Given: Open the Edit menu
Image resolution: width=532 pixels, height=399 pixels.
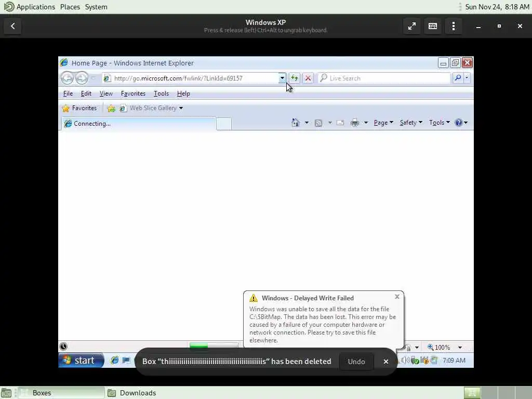Looking at the screenshot, I should click(86, 94).
